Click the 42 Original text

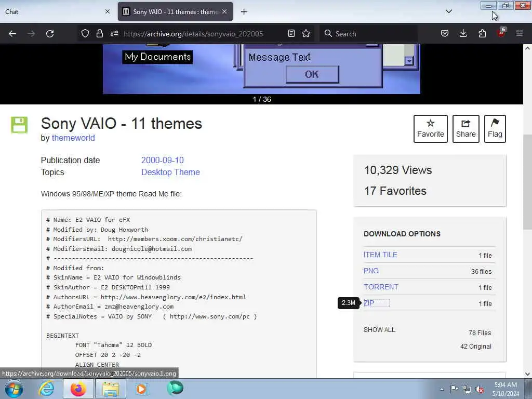click(x=476, y=347)
